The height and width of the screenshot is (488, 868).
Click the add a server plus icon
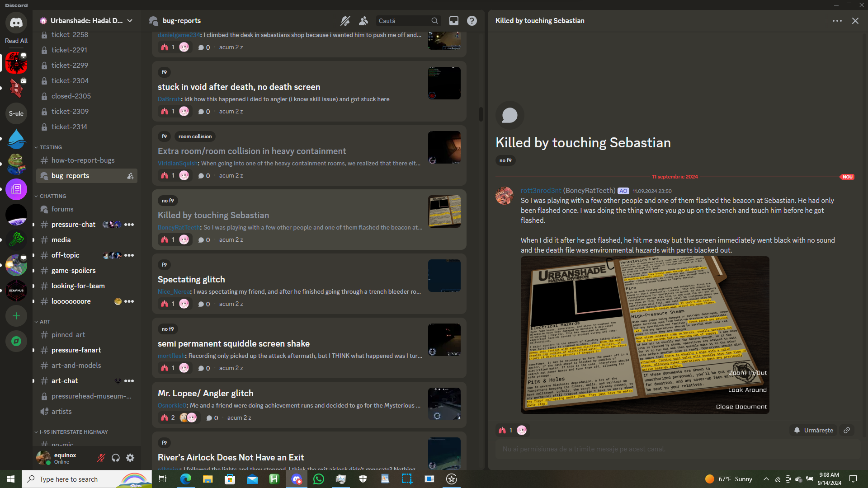[x=16, y=316]
